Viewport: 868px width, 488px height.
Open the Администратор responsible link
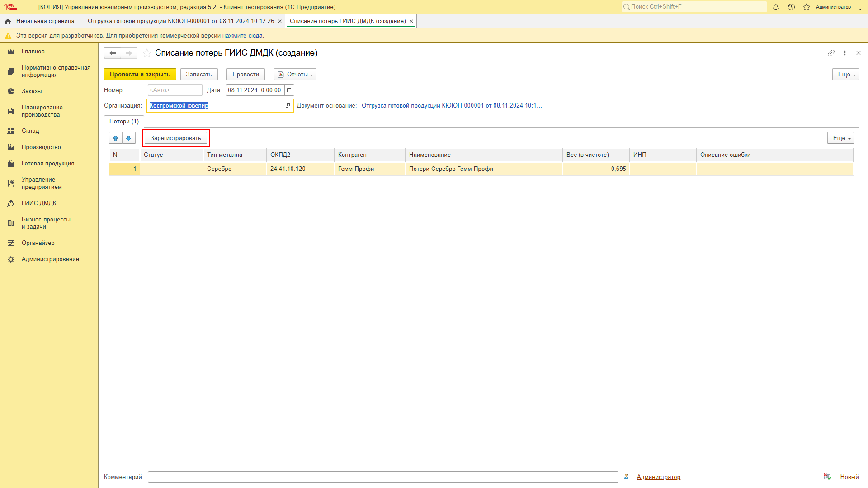click(x=658, y=477)
